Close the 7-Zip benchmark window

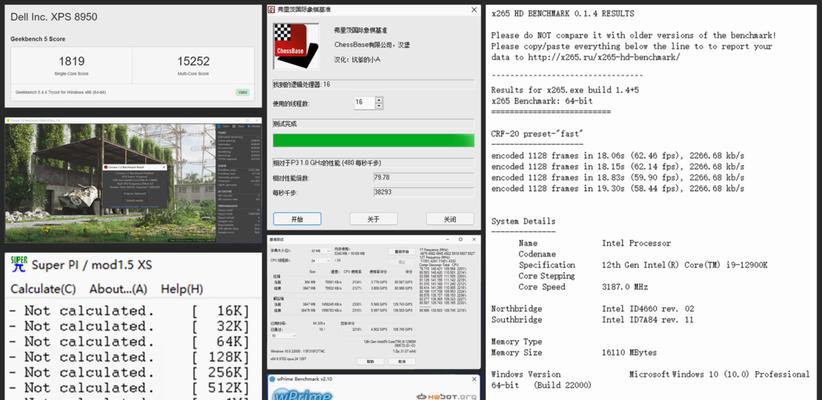click(x=474, y=240)
